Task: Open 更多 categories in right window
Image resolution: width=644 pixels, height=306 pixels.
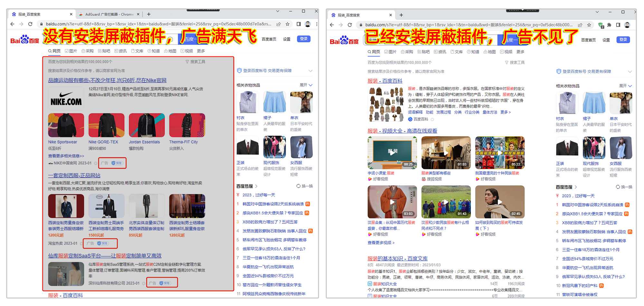Action: [x=520, y=52]
